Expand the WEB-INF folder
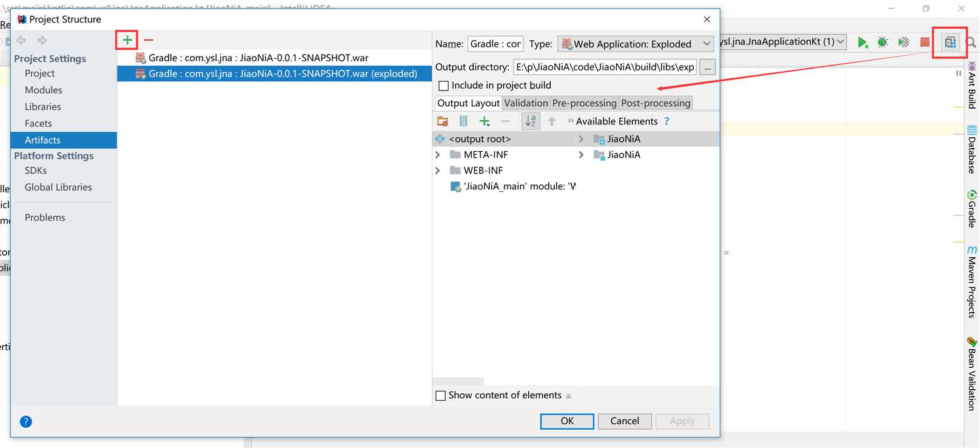The height and width of the screenshot is (448, 980). click(438, 171)
